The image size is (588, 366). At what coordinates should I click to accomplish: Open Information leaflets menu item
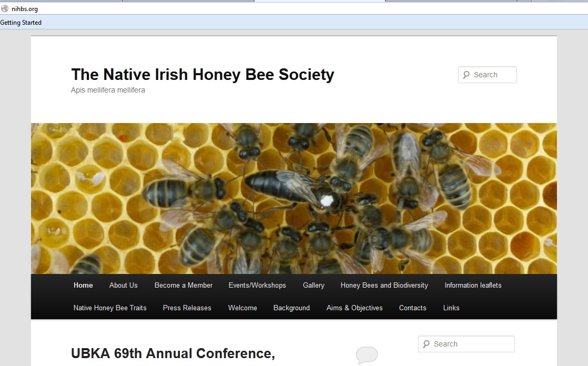[x=473, y=286]
